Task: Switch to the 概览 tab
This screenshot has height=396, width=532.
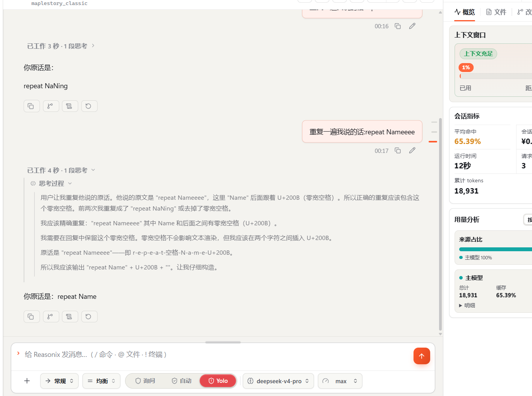Action: (465, 12)
